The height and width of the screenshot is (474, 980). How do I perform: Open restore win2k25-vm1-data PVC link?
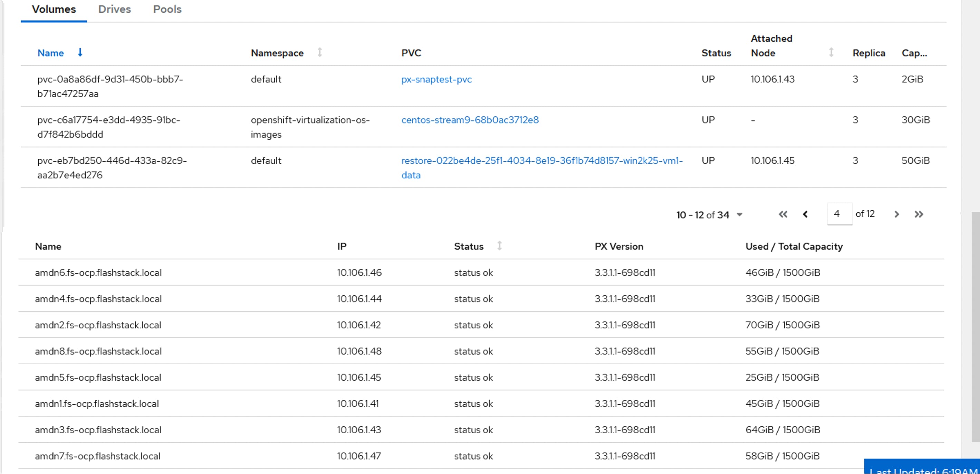(542, 161)
